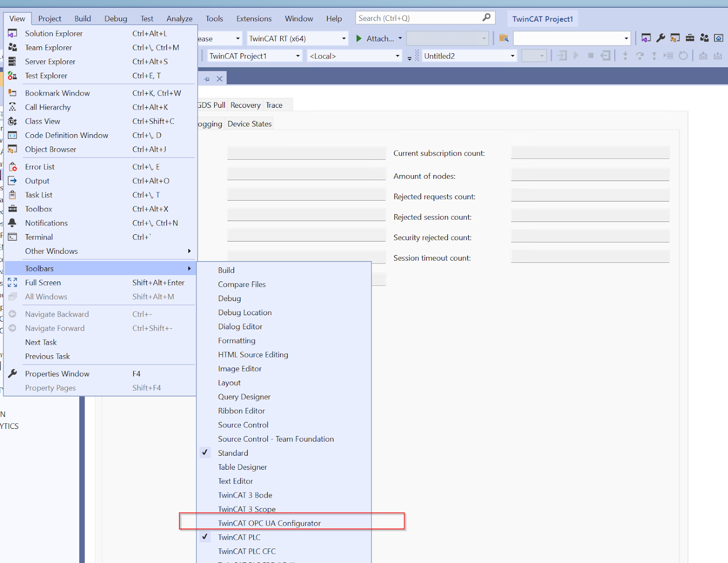
Task: Click the Class View icon
Action: pyautogui.click(x=13, y=121)
